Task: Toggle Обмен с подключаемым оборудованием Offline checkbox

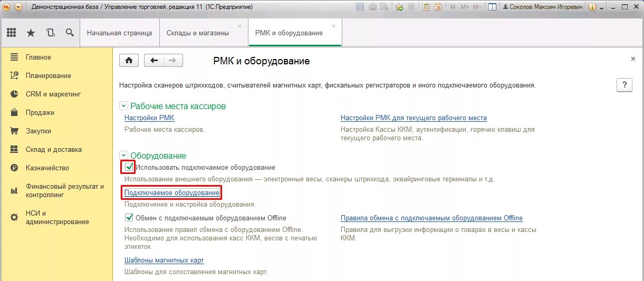Action: click(129, 218)
